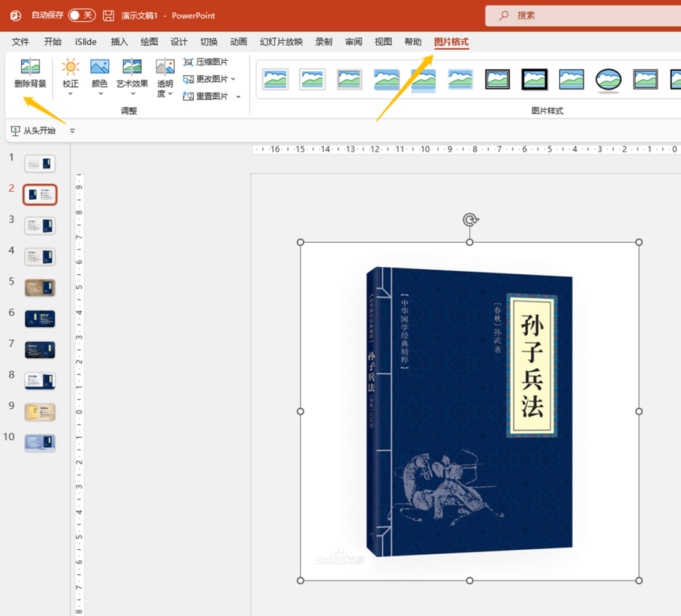Image resolution: width=681 pixels, height=616 pixels.
Task: Open Artistic Effects (艺术效果) icon
Action: point(132,66)
